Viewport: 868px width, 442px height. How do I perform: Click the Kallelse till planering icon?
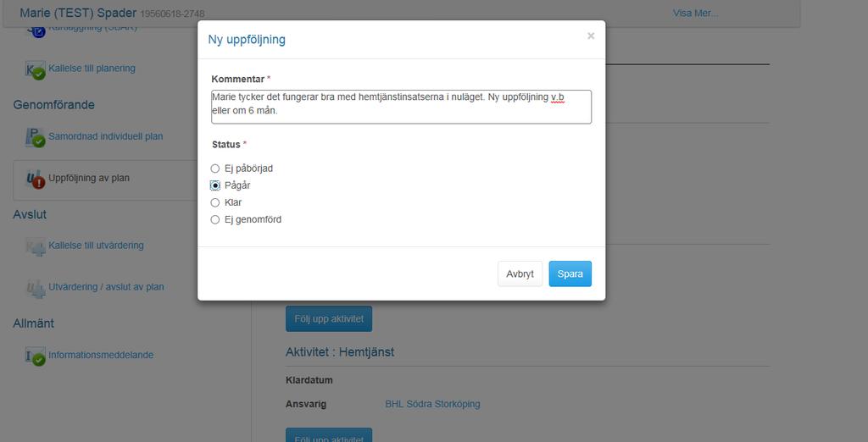pyautogui.click(x=36, y=71)
